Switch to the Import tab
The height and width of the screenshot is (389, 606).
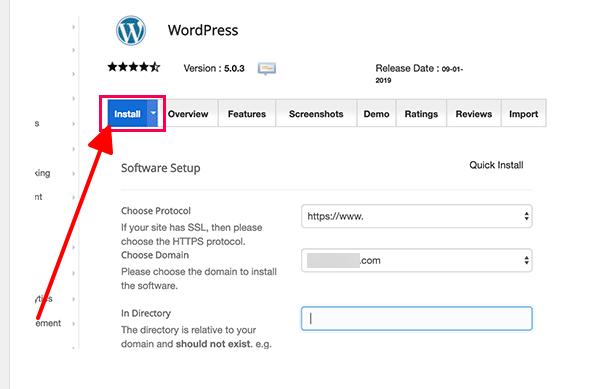point(524,114)
